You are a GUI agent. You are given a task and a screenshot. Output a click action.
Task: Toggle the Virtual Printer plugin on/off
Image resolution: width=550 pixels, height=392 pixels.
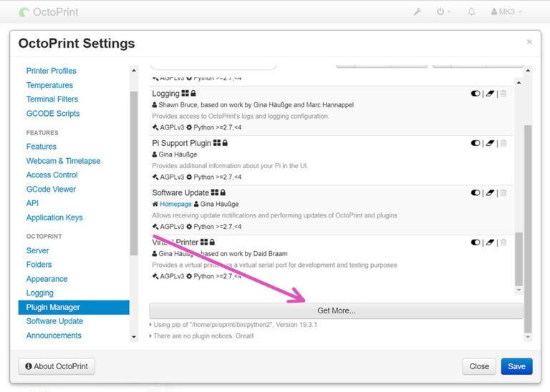coord(476,242)
